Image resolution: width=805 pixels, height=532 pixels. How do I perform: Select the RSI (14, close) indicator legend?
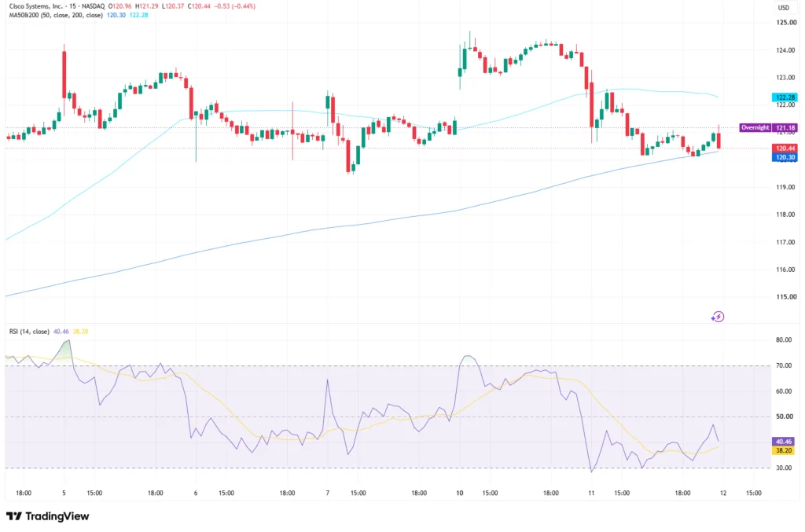click(x=29, y=332)
